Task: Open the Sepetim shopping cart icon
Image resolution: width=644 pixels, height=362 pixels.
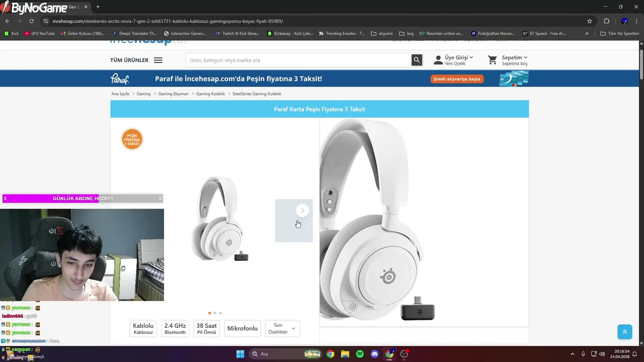Action: 493,60
